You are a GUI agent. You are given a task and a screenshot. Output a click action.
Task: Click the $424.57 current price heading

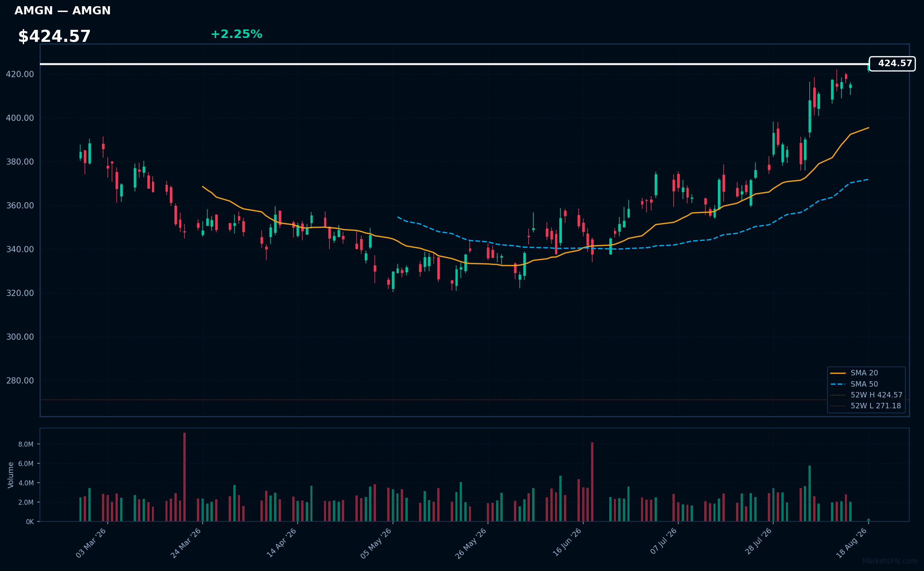click(x=54, y=36)
